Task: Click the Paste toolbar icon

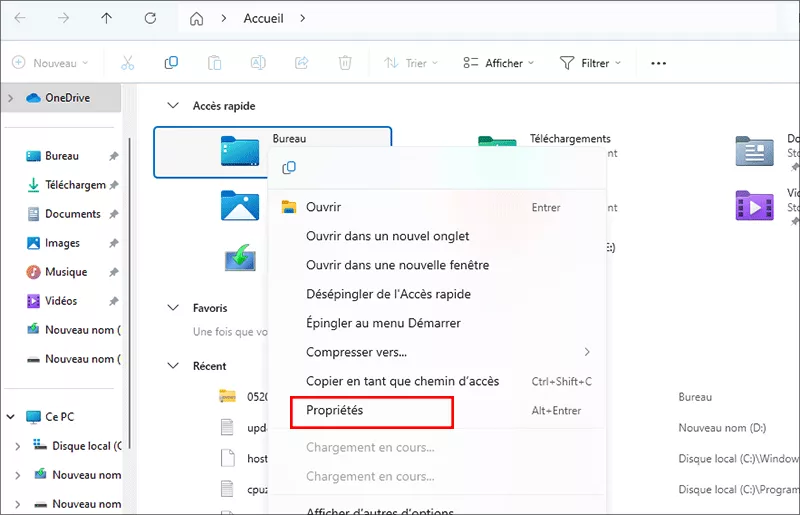Action: [214, 63]
